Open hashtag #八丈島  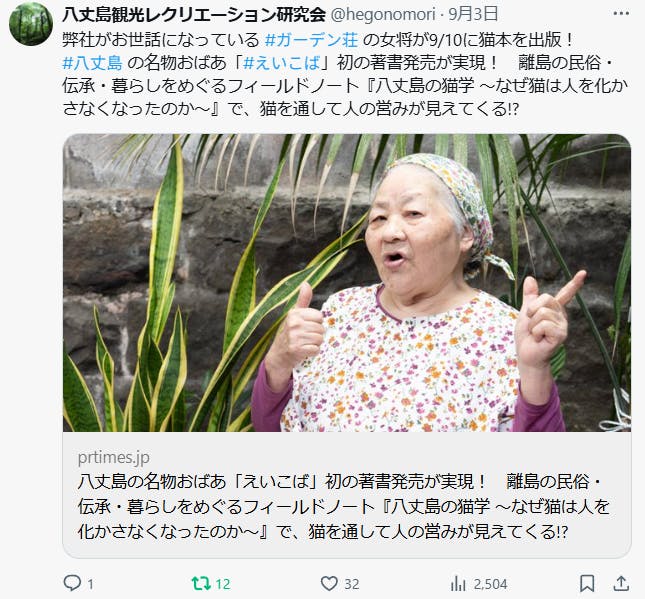tap(93, 63)
